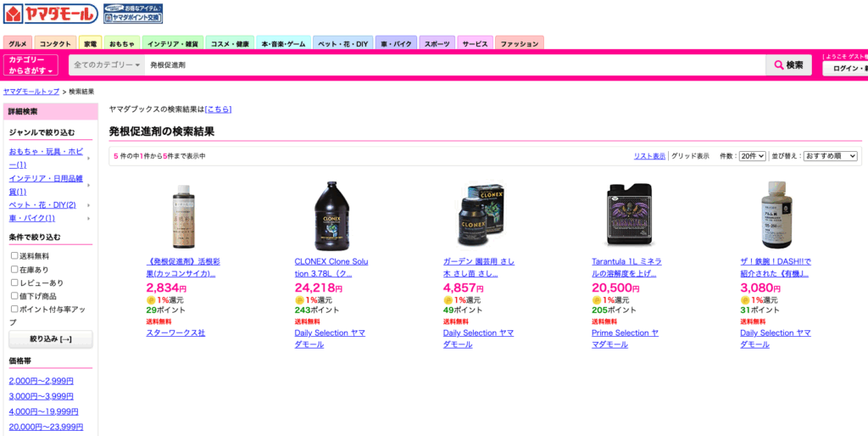Check the レビューあり filter checkbox

coord(14,282)
